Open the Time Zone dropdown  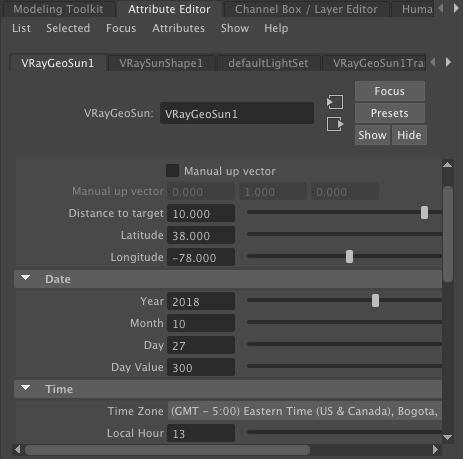(305, 411)
